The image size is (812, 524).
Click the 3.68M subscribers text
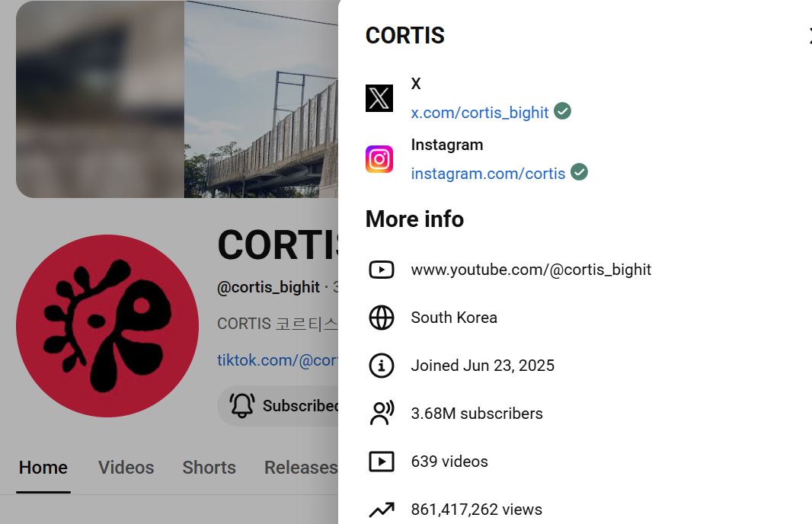click(x=476, y=414)
